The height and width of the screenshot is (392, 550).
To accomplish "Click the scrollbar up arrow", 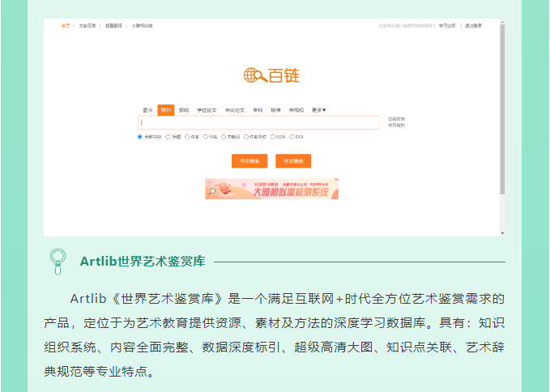I will click(x=502, y=22).
